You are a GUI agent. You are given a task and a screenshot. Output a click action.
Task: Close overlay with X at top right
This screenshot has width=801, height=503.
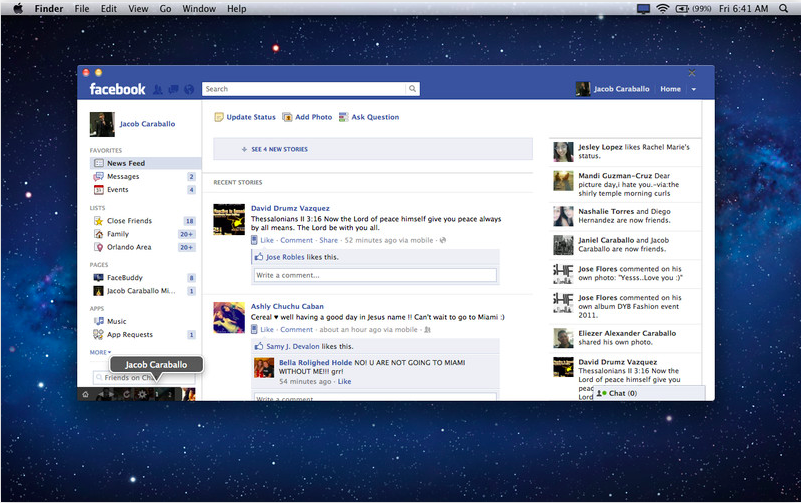point(692,73)
